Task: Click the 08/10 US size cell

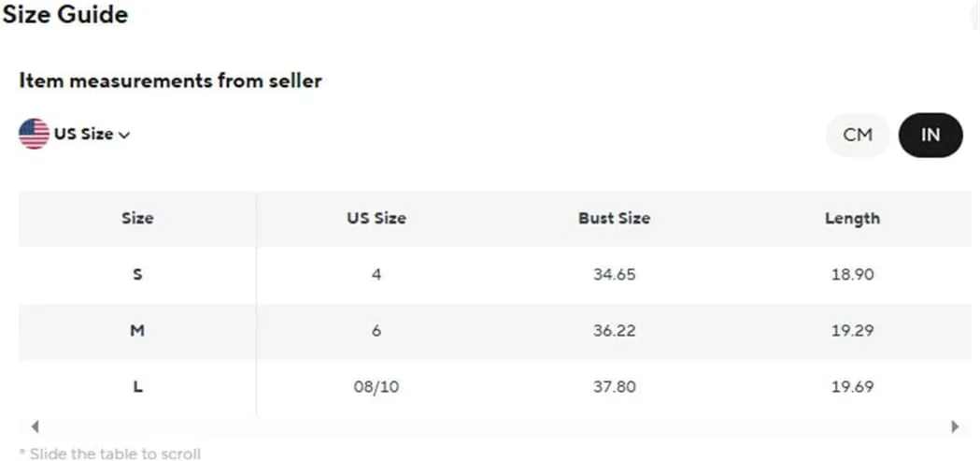Action: (376, 386)
